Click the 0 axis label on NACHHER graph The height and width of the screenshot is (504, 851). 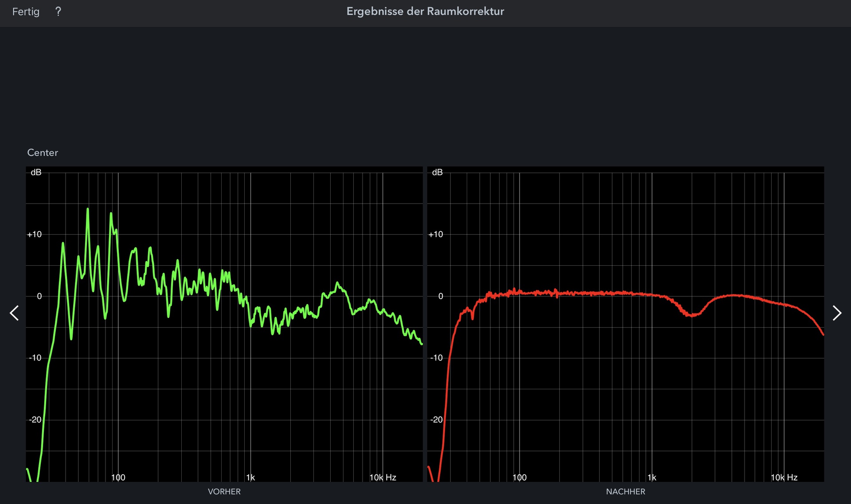coord(440,296)
